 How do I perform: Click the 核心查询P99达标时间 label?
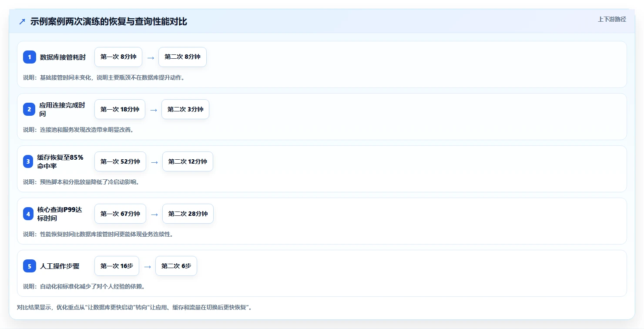[60, 214]
